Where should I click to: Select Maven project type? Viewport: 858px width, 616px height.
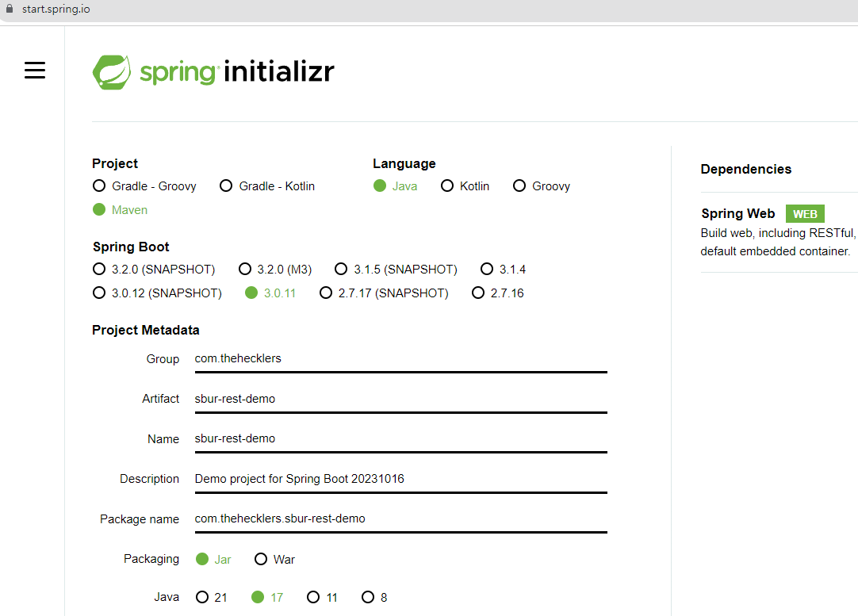point(121,209)
